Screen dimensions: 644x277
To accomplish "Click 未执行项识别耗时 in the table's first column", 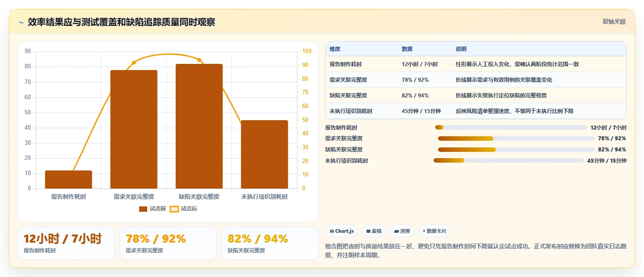I will 351,111.
